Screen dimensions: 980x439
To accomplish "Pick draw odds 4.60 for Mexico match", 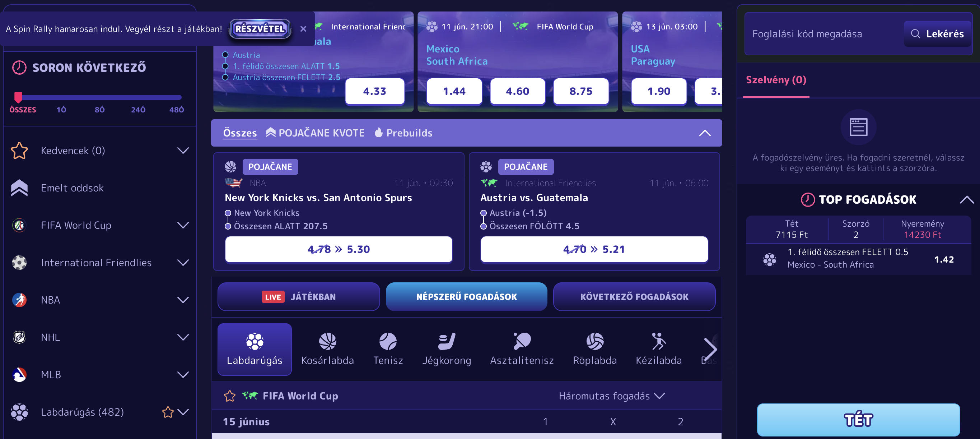I will click(517, 91).
